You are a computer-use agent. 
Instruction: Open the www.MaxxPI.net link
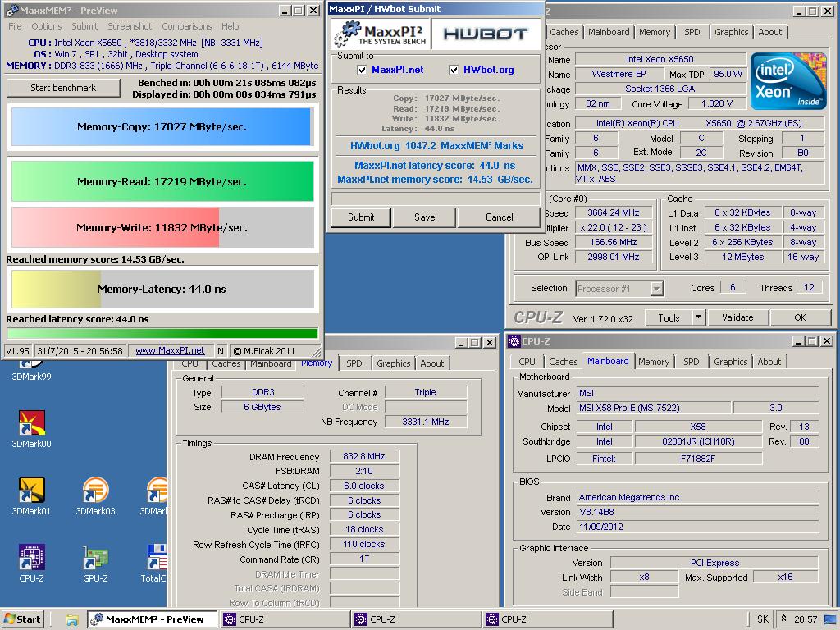170,351
